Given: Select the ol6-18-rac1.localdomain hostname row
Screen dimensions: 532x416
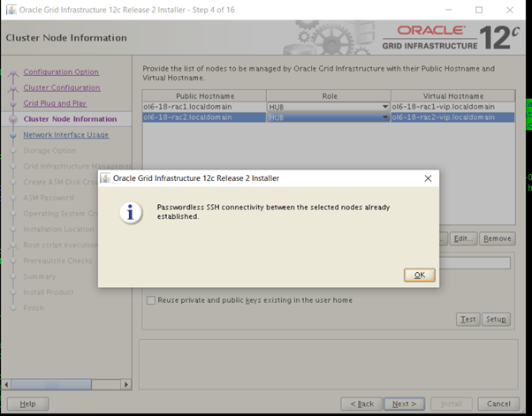Looking at the screenshot, I should (x=203, y=107).
